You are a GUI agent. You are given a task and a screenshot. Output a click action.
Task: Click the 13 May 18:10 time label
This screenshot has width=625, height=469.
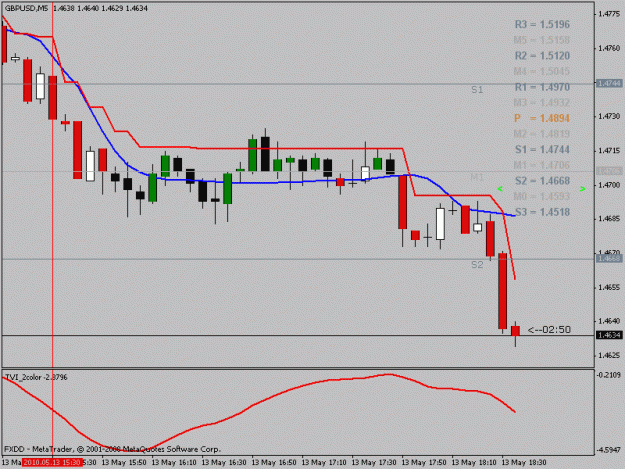click(474, 463)
